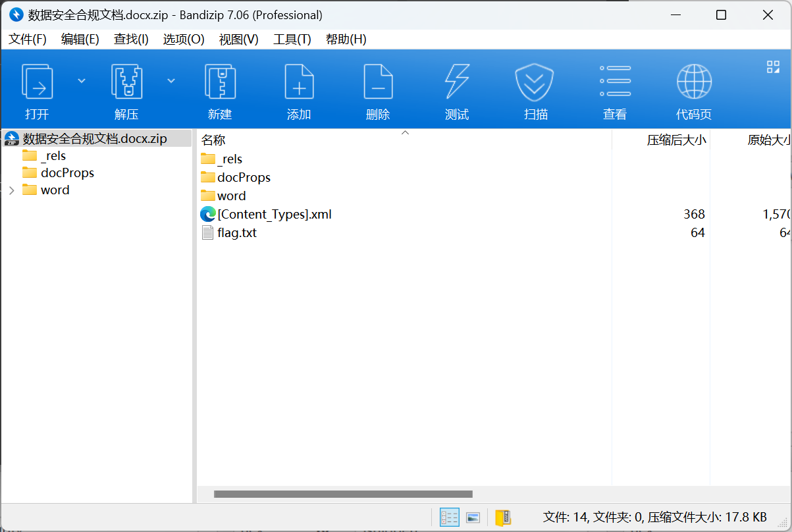Open the 帮助(H) menu
The height and width of the screenshot is (532, 792).
tap(346, 39)
